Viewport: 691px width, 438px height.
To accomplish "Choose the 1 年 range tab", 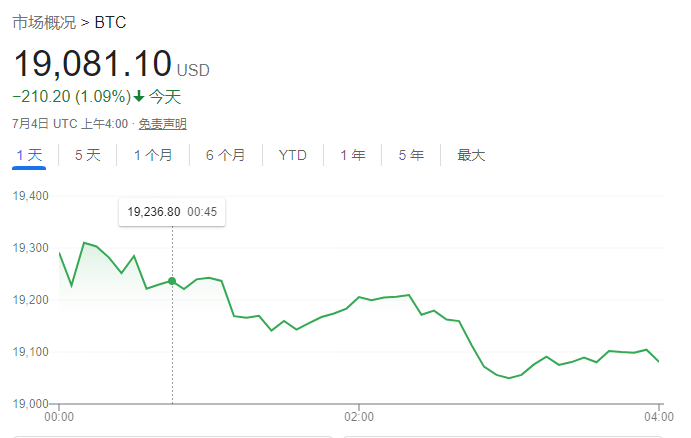I will point(353,155).
